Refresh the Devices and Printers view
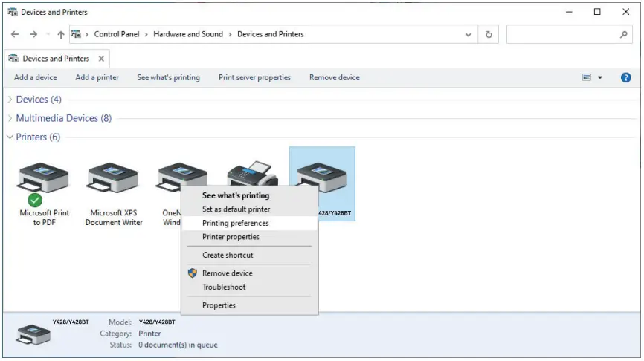Image resolution: width=644 pixels, height=361 pixels. (x=489, y=34)
